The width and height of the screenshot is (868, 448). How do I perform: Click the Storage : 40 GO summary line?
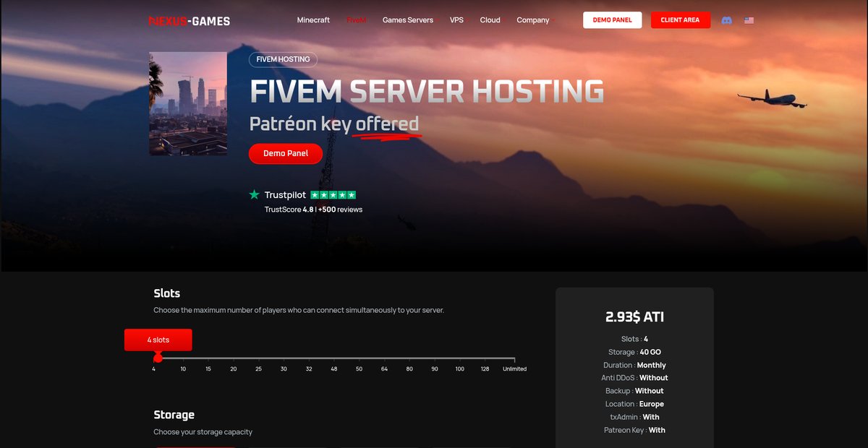pyautogui.click(x=634, y=352)
